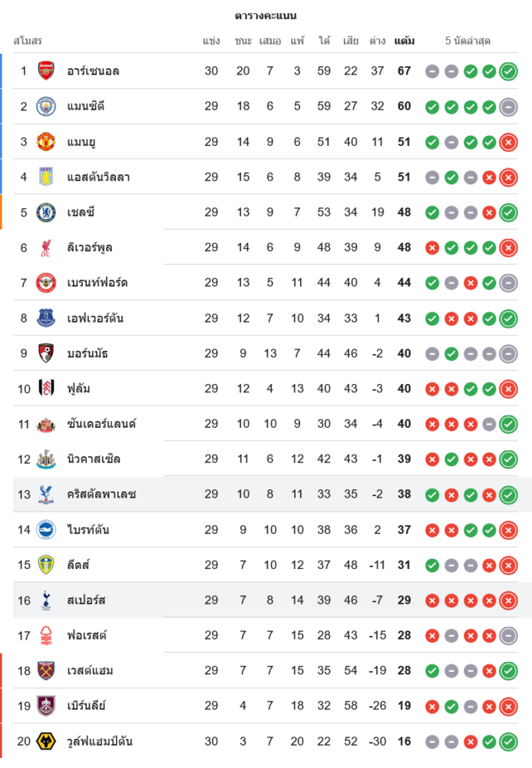Click the Manchester United crest icon
The image size is (532, 768).
pyautogui.click(x=47, y=142)
